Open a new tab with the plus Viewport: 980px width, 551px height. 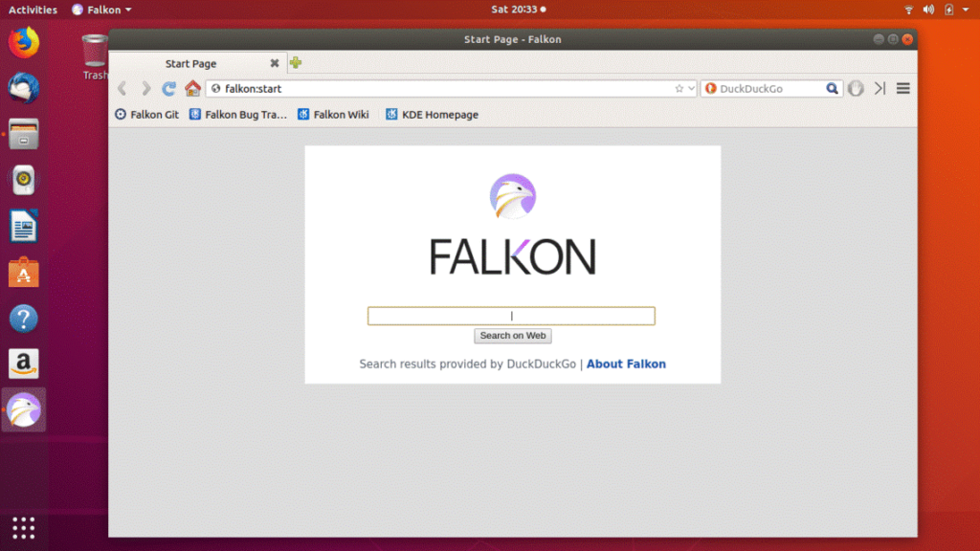point(296,62)
